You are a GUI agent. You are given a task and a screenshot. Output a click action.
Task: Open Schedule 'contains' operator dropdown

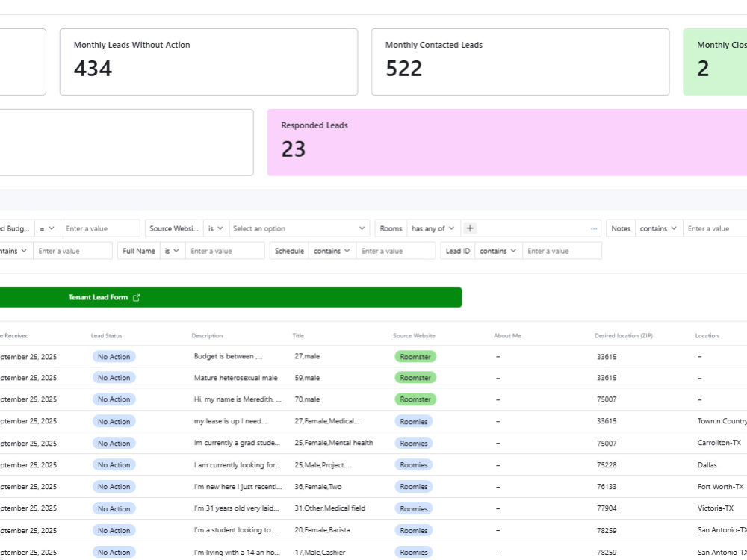tap(332, 251)
